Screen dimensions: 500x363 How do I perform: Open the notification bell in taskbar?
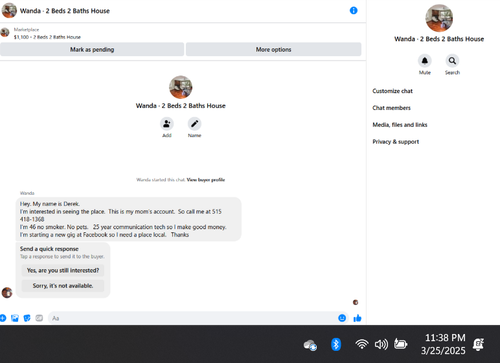click(x=479, y=344)
